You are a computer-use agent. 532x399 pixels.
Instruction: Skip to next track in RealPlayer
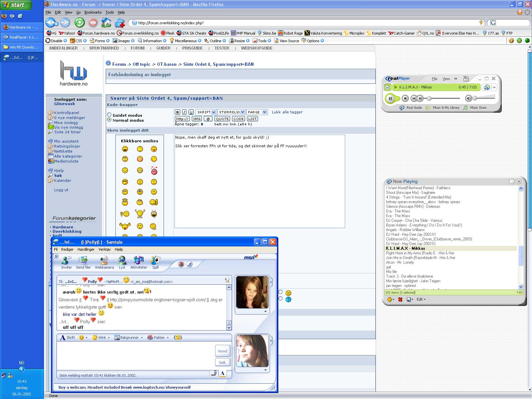[x=420, y=98]
